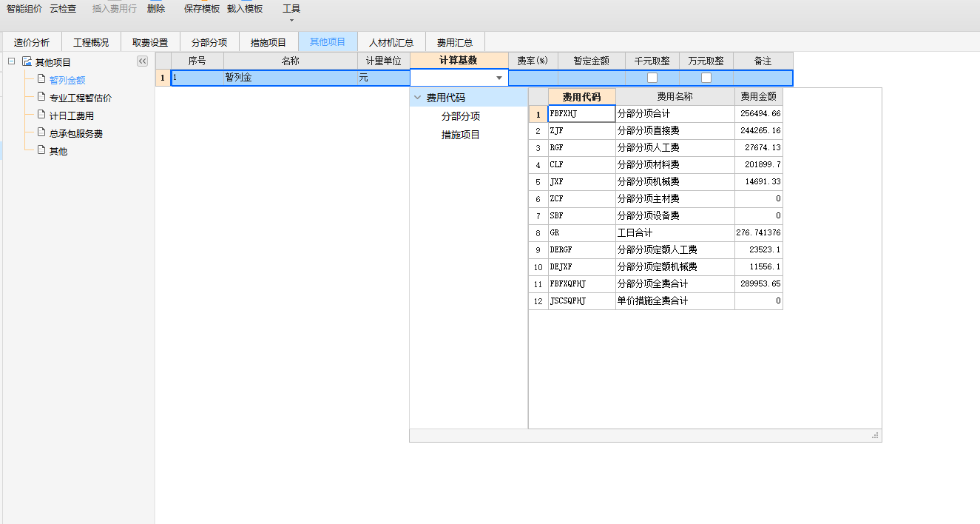
Task: Click the document icon beside 暂列金额
Action: pos(41,79)
